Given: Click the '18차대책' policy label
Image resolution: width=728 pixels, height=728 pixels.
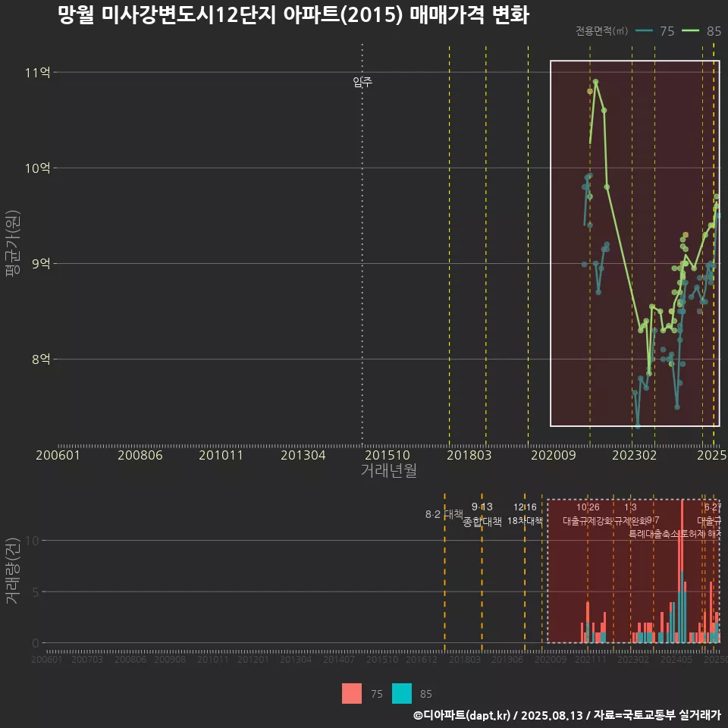Looking at the screenshot, I should 525,520.
